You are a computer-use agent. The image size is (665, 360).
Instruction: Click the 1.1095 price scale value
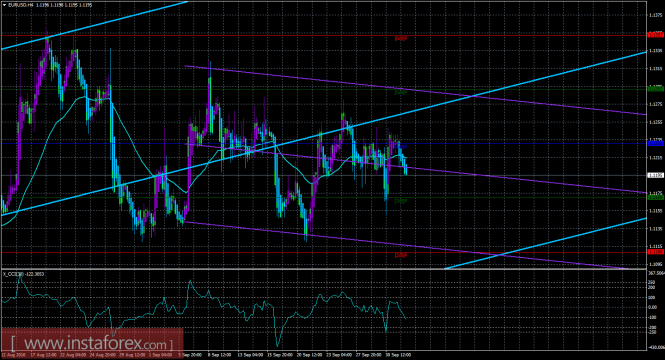[656, 264]
